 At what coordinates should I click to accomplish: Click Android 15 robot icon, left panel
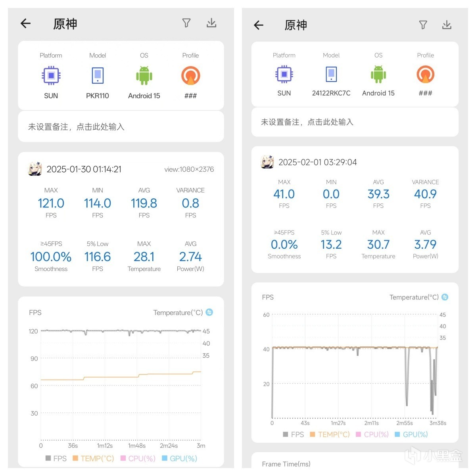coord(144,75)
